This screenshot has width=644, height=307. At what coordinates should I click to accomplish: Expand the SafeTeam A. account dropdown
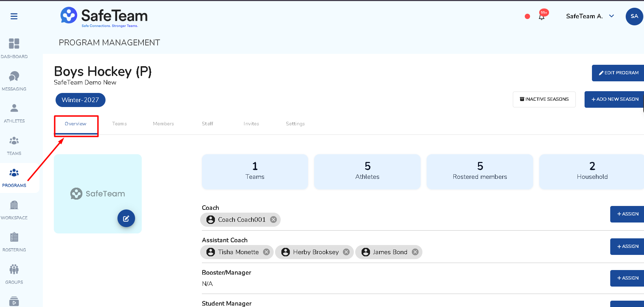(x=590, y=16)
